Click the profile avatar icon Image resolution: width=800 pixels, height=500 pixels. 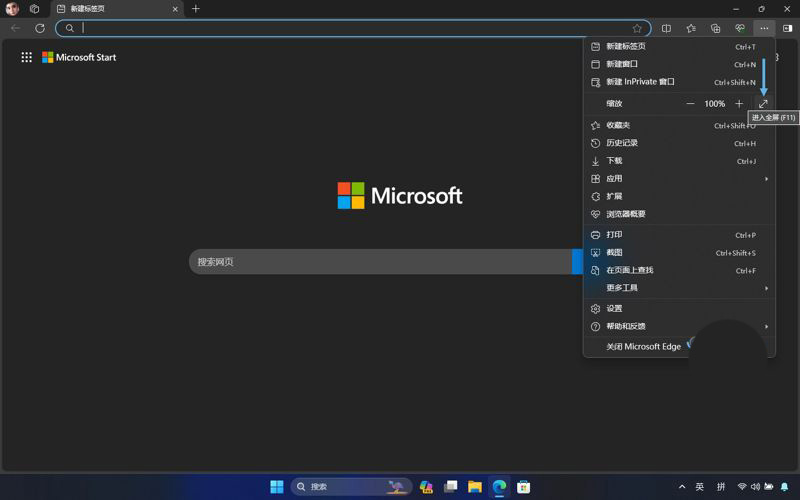(x=12, y=9)
